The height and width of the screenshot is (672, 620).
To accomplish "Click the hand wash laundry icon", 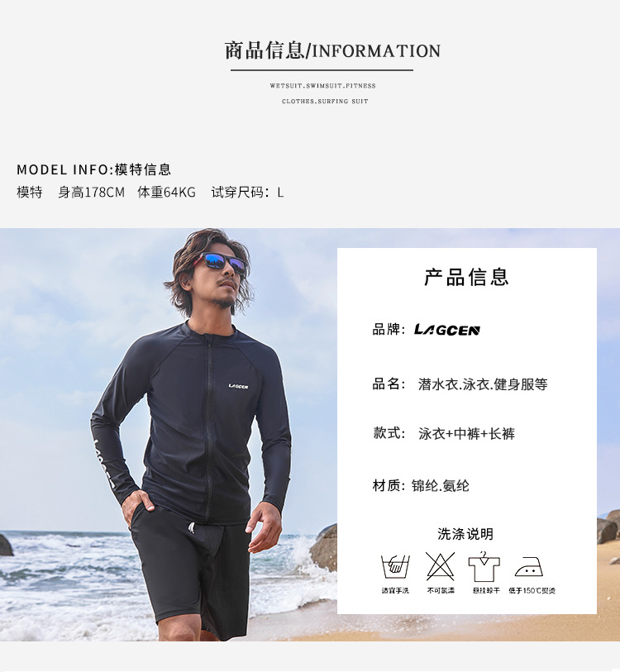I will coord(395,566).
